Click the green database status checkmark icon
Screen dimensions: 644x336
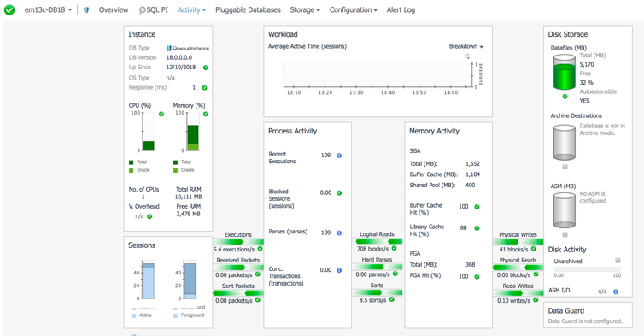9,10
